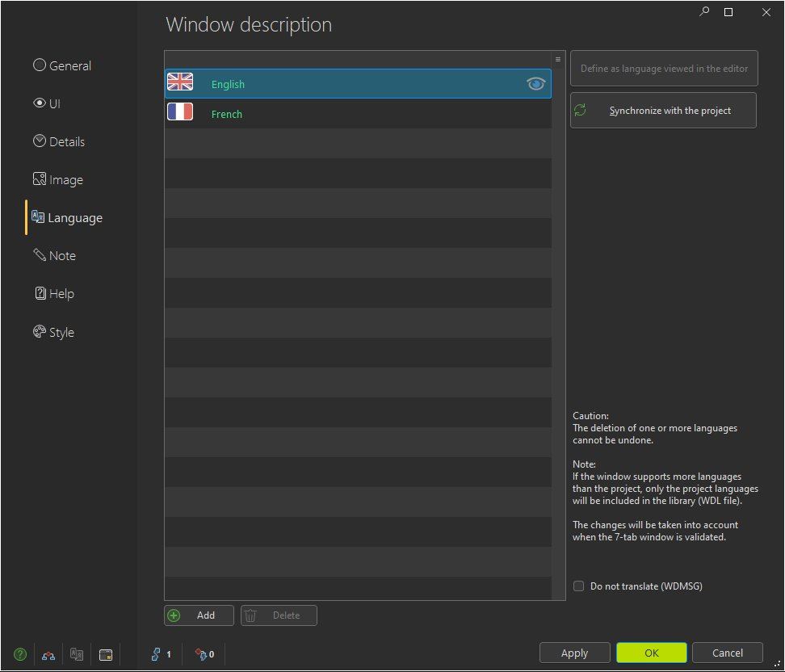Go to the Style tab
This screenshot has width=785, height=672.
coord(53,332)
